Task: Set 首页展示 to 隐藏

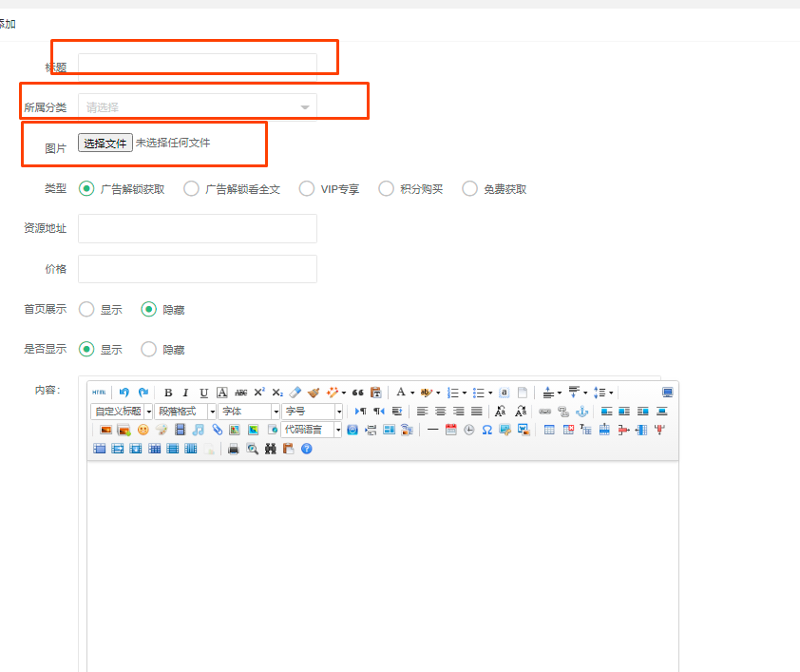Action: [x=148, y=309]
